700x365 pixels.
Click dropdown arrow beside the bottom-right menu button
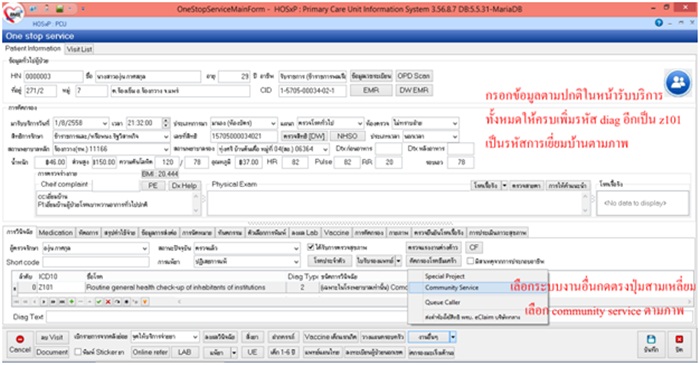453,337
